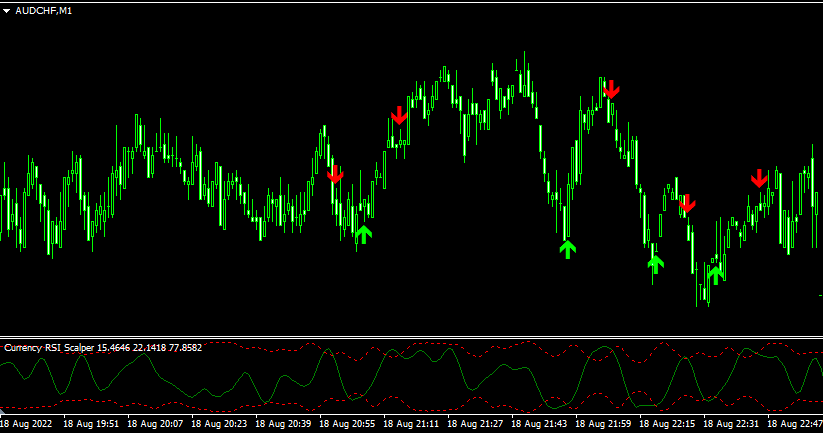The height and width of the screenshot is (433, 823).
Task: Click the divider between chart and RSI panel
Action: pyautogui.click(x=411, y=338)
